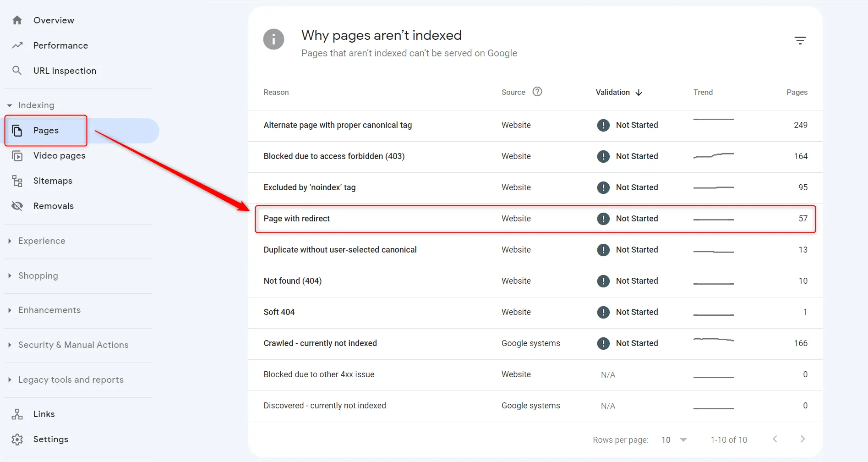
Task: Click the 166 pages count
Action: coord(800,343)
